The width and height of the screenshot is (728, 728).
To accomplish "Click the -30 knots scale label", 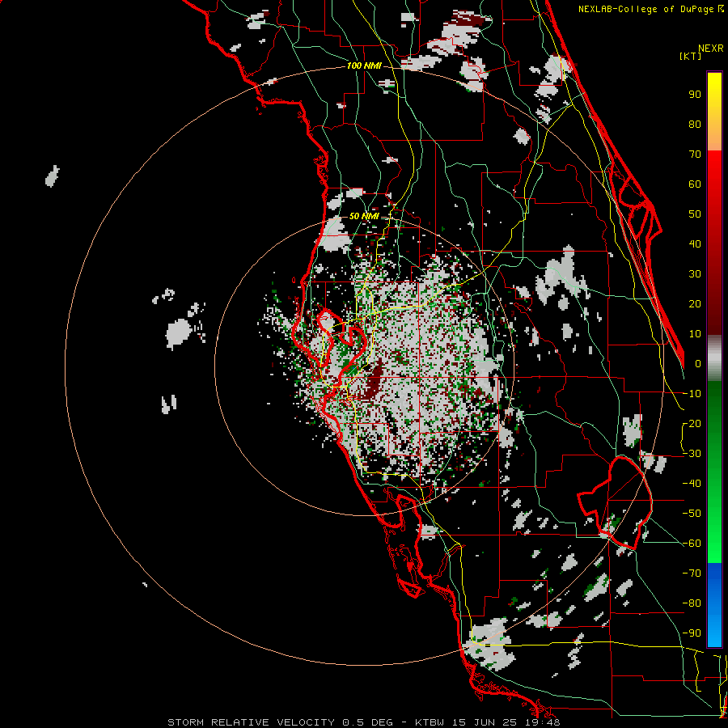I will coord(692,454).
